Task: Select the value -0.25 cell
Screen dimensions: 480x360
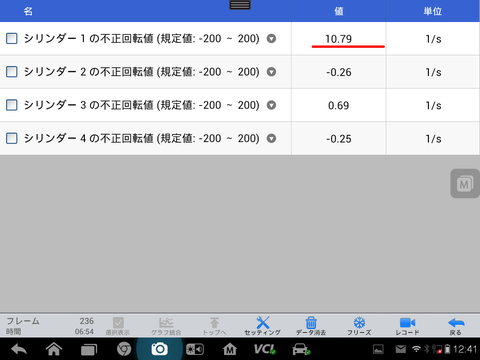Action: 339,139
